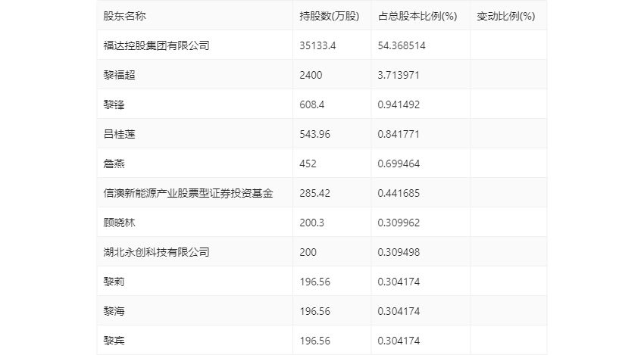Select the 变动比例(%) column header

[x=506, y=16]
